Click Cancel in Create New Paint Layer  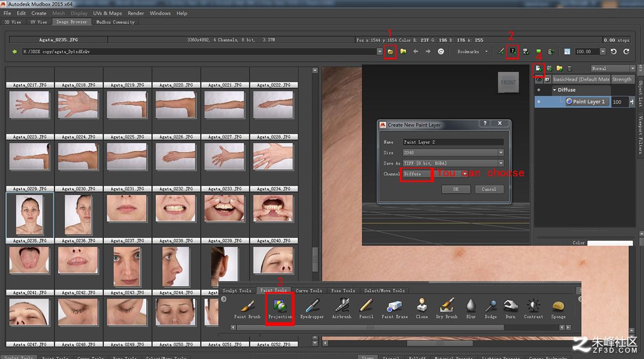pos(489,189)
